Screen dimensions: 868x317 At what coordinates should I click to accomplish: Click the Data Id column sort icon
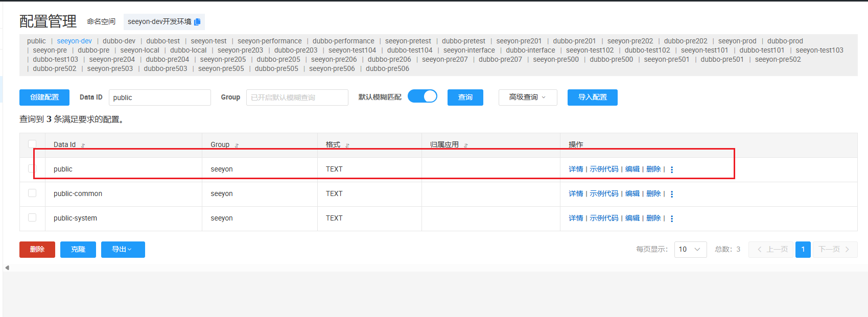83,145
